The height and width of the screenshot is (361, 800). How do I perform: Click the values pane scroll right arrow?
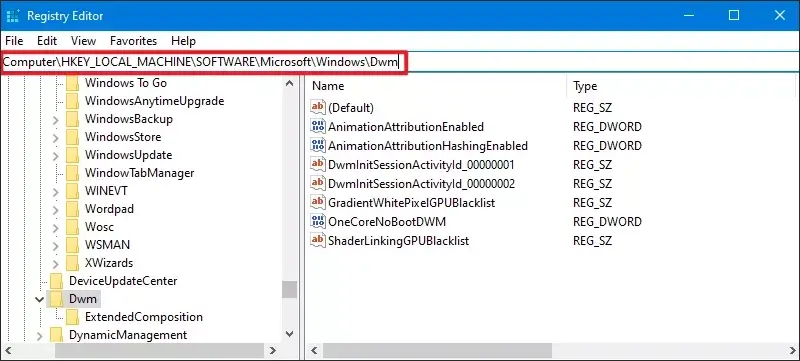click(791, 350)
